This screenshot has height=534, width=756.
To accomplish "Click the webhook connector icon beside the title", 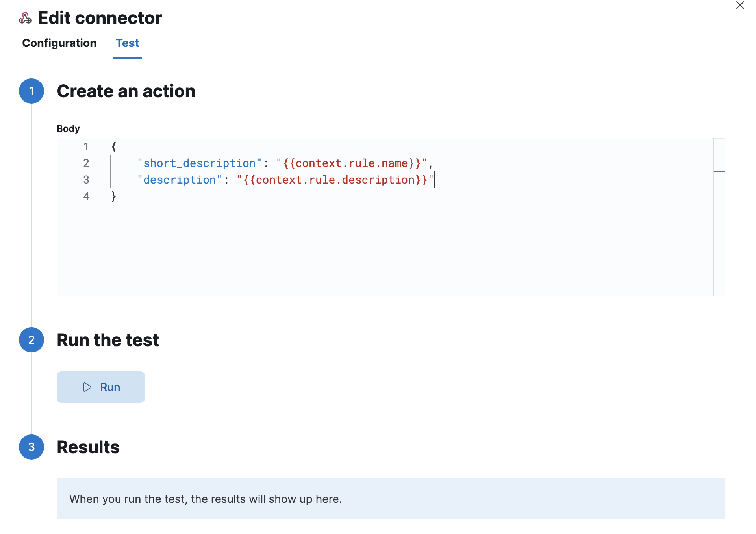I will click(25, 18).
